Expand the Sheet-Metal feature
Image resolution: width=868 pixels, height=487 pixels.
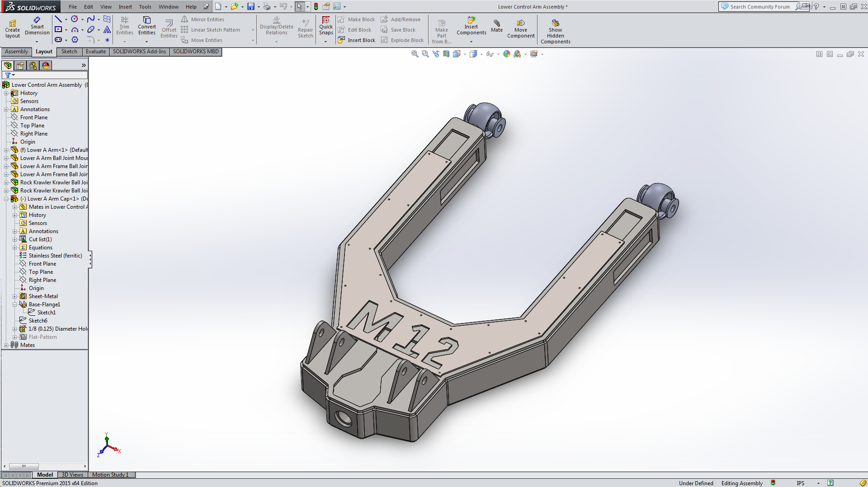pyautogui.click(x=15, y=296)
